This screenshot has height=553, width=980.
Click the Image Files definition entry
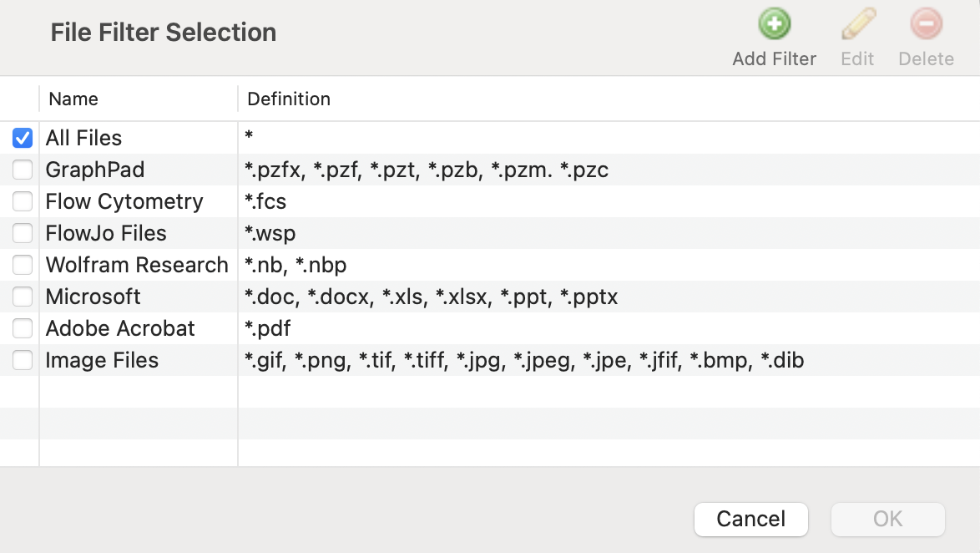point(524,360)
